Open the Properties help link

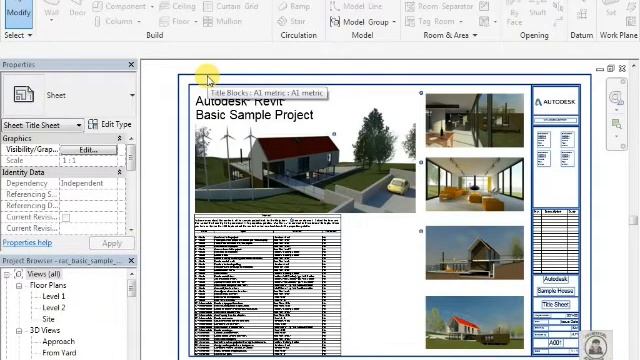pos(27,242)
